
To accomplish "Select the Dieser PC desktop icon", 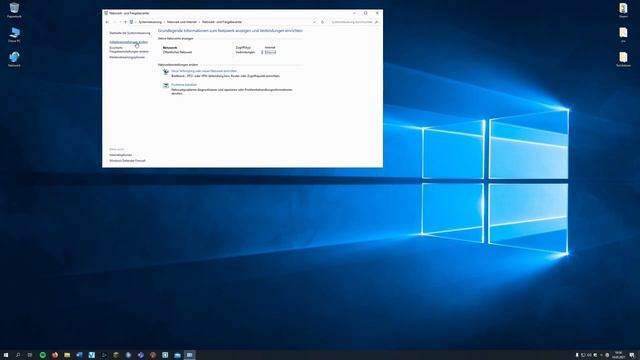I will [x=14, y=35].
